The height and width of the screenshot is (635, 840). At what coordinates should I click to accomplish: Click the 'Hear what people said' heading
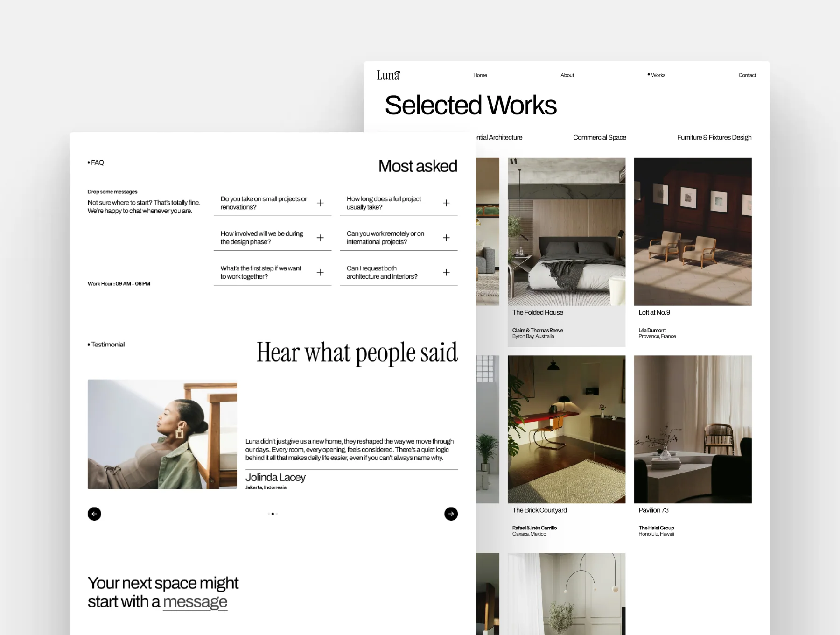tap(357, 353)
